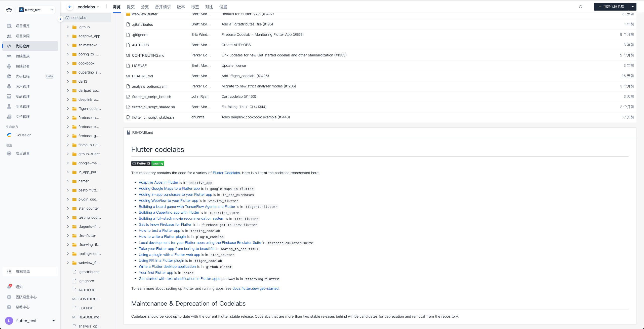The image size is (644, 329).
Task: Expand the namer folder
Action: coord(68,181)
